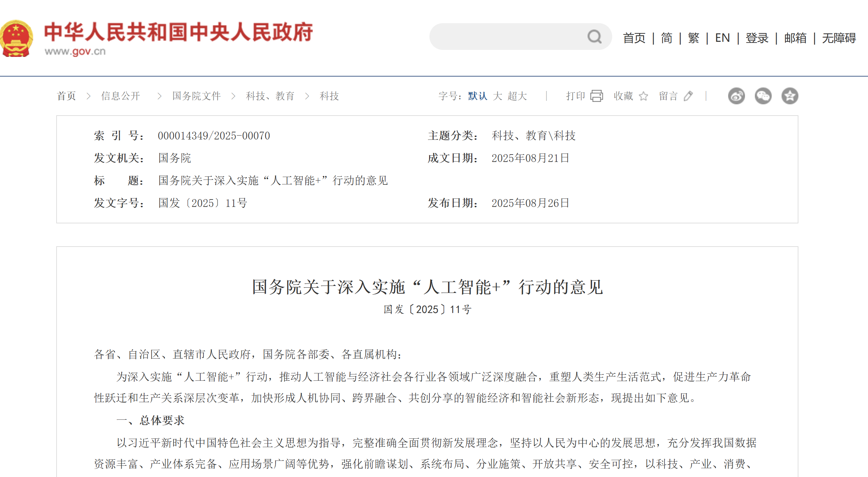Image resolution: width=868 pixels, height=477 pixels.
Task: Click the 登录 login link
Action: (757, 38)
